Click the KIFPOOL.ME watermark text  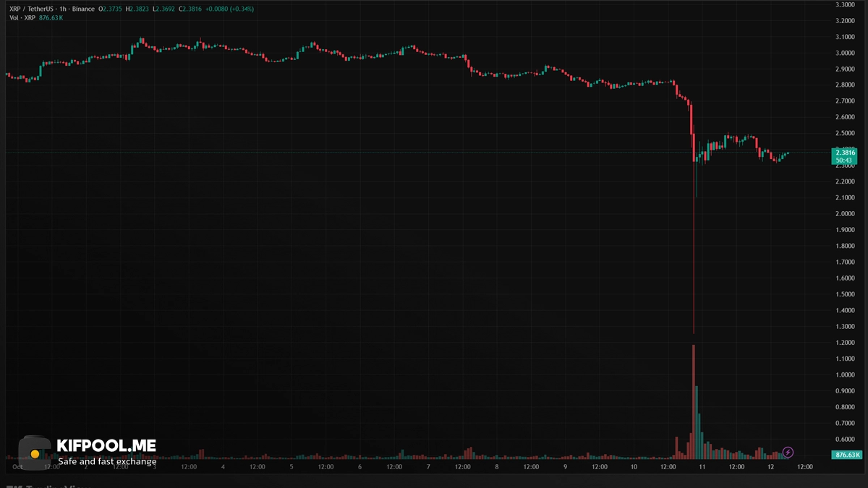click(106, 445)
